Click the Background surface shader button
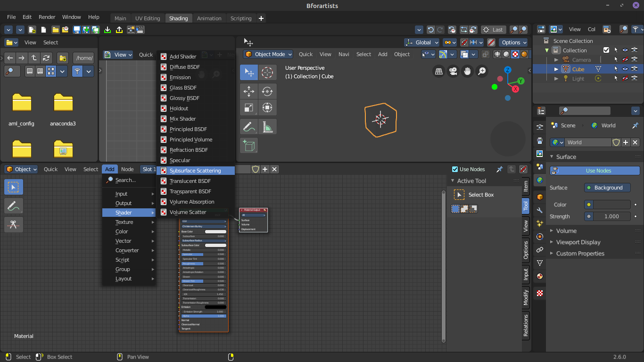644x362 pixels. (x=607, y=188)
